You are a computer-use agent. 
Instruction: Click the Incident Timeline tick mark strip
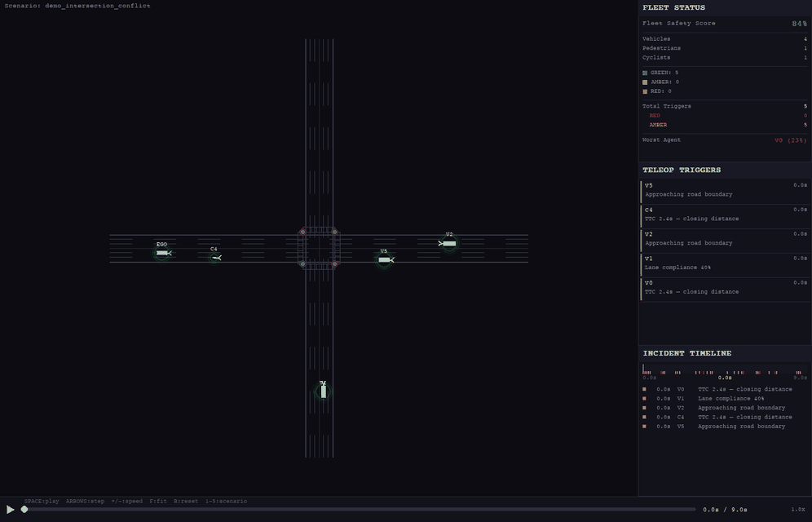(x=725, y=371)
